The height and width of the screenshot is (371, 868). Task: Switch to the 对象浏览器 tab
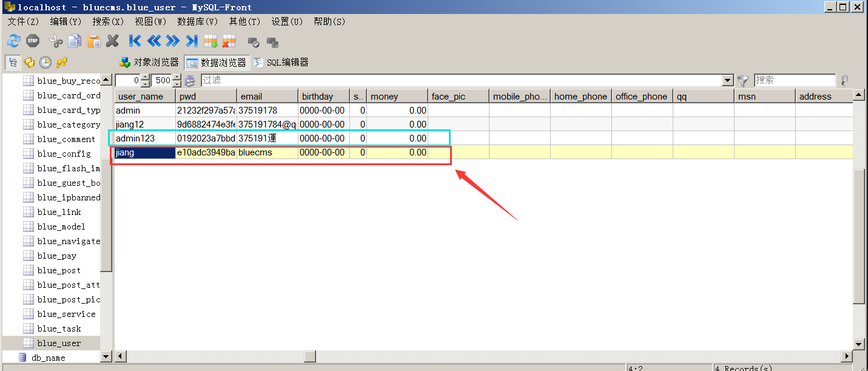pyautogui.click(x=149, y=62)
